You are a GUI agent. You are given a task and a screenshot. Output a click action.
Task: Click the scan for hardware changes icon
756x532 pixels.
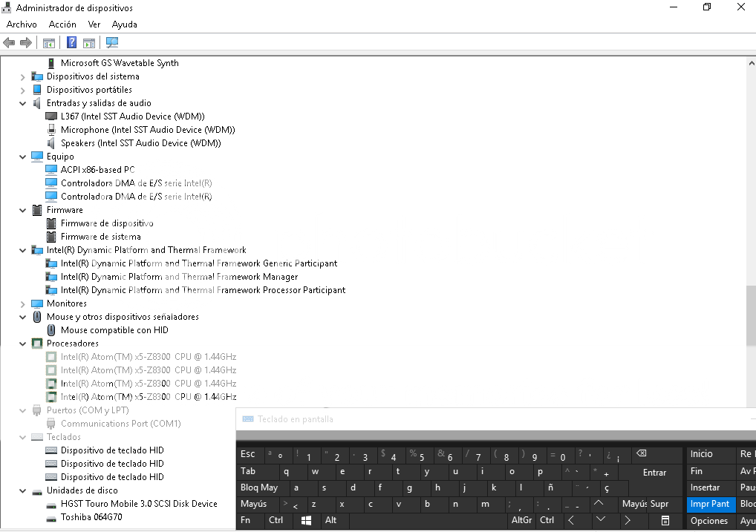[x=112, y=42]
